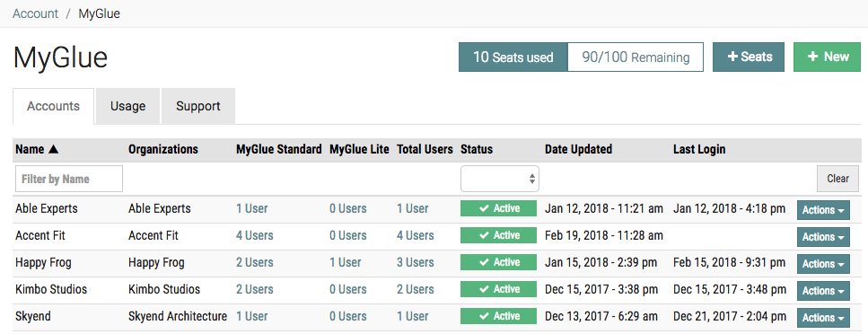Sort by MyGlue Lite column header

(x=359, y=149)
